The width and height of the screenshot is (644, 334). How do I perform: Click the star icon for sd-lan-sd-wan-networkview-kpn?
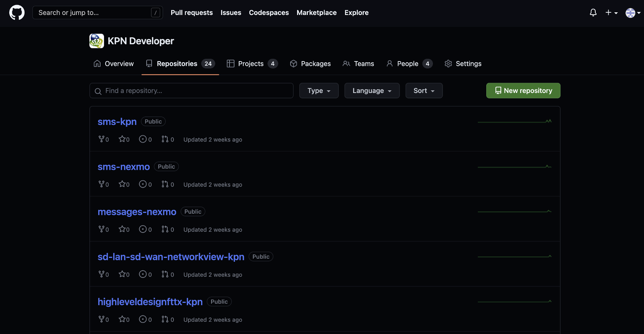(x=122, y=274)
